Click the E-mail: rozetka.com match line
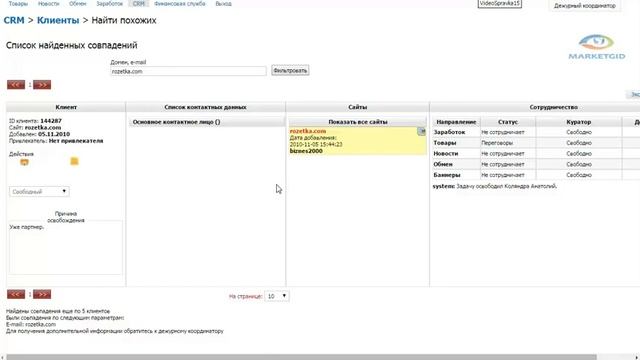This screenshot has height=360, width=640. (31, 324)
